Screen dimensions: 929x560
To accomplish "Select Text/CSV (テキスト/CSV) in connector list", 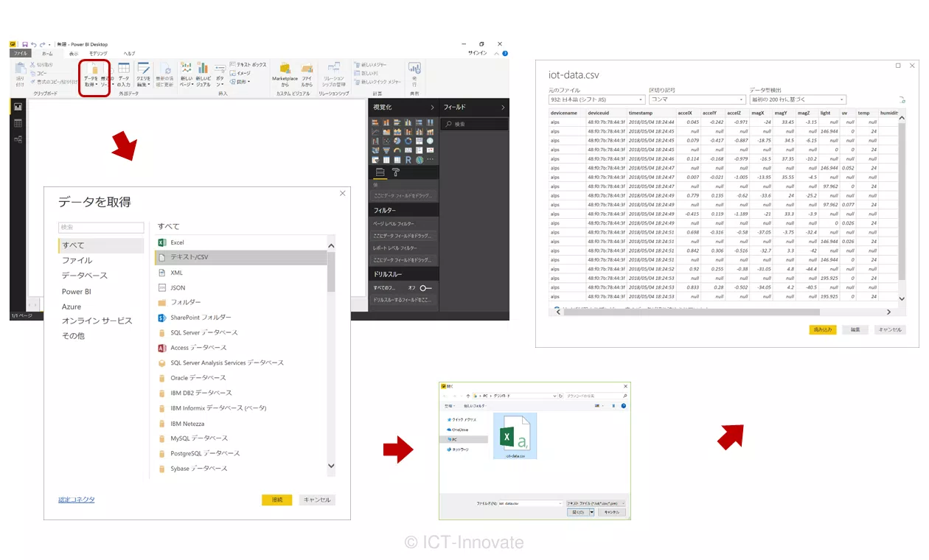I will click(x=240, y=257).
